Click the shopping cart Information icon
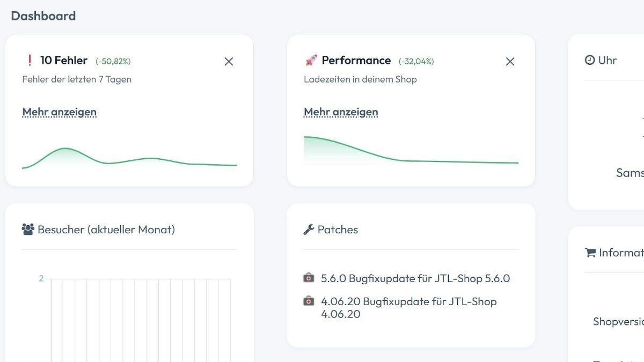The image size is (644, 362). [x=590, y=253]
